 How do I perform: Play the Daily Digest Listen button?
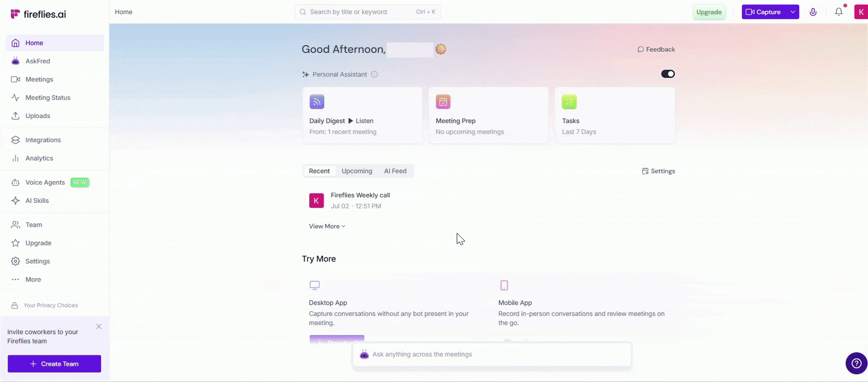pyautogui.click(x=360, y=121)
